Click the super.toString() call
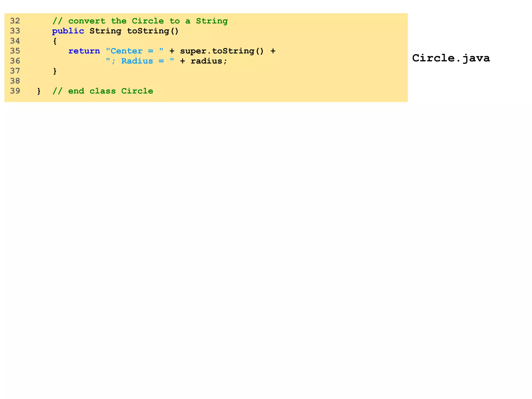Viewport: 532px width, 399px height. [x=222, y=51]
